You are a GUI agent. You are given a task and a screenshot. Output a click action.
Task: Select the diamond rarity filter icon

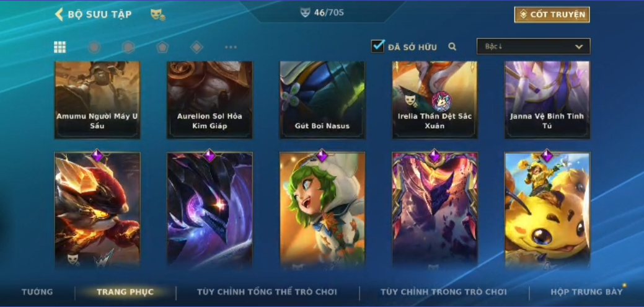196,47
